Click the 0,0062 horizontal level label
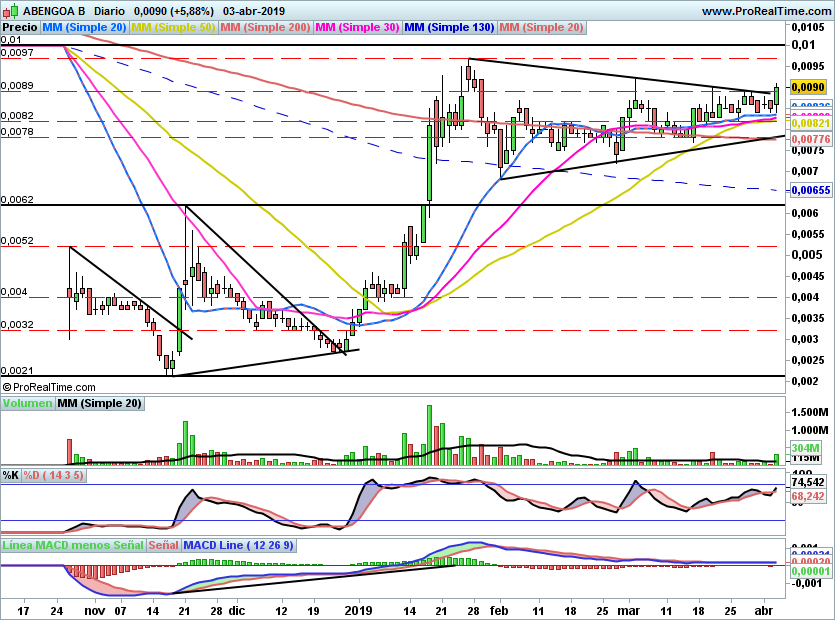835x620 pixels. tap(18, 200)
